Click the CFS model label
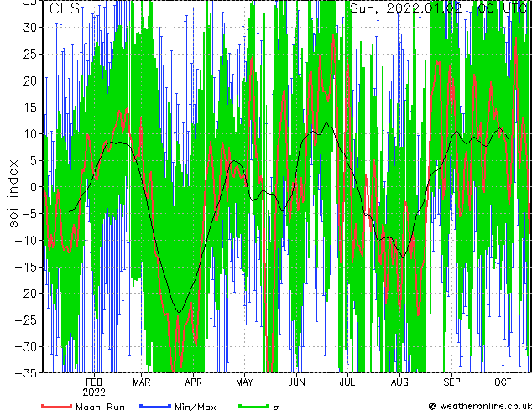Viewport: 532px width, 411px height. point(65,8)
